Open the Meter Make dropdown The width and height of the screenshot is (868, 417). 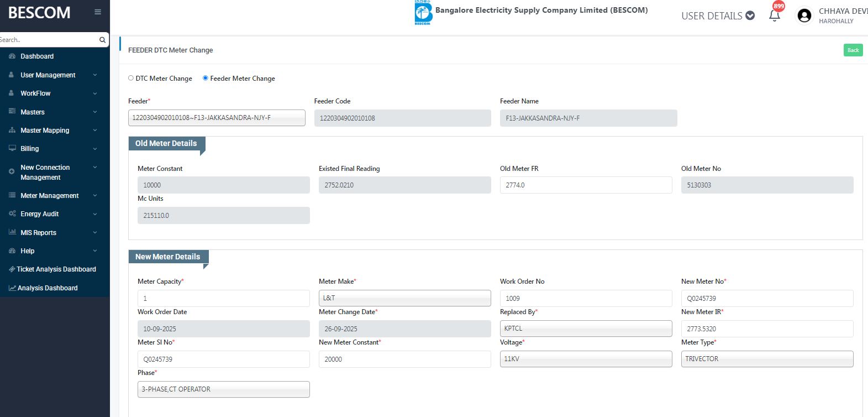404,298
